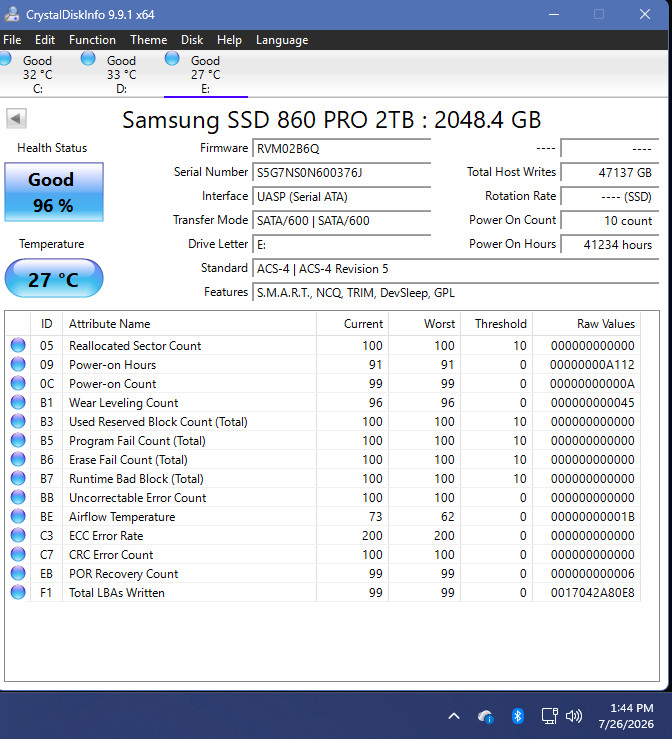Click Total Host Writes value 47137 GB
The width and height of the screenshot is (672, 739).
(x=610, y=173)
